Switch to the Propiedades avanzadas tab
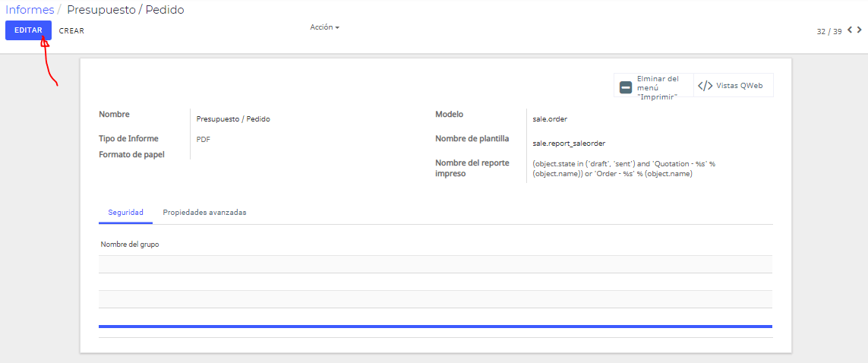This screenshot has height=363, width=868. (205, 213)
